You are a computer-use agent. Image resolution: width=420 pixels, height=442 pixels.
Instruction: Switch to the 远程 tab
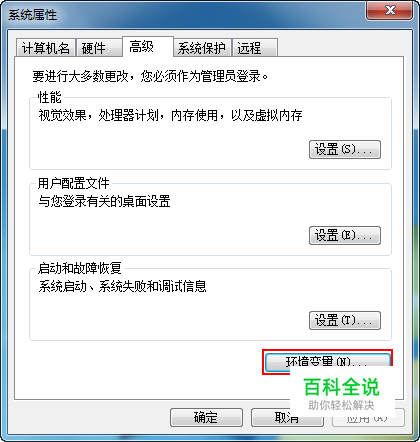point(255,48)
